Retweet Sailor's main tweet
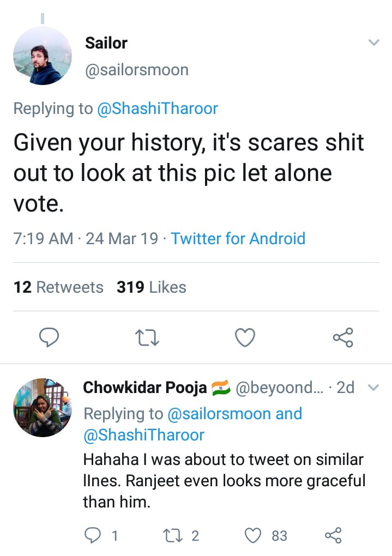This screenshot has height=556, width=392. coord(147,339)
